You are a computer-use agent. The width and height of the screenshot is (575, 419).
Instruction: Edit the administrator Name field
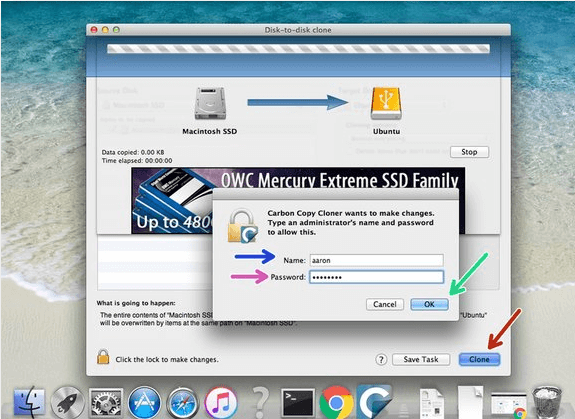coord(376,260)
